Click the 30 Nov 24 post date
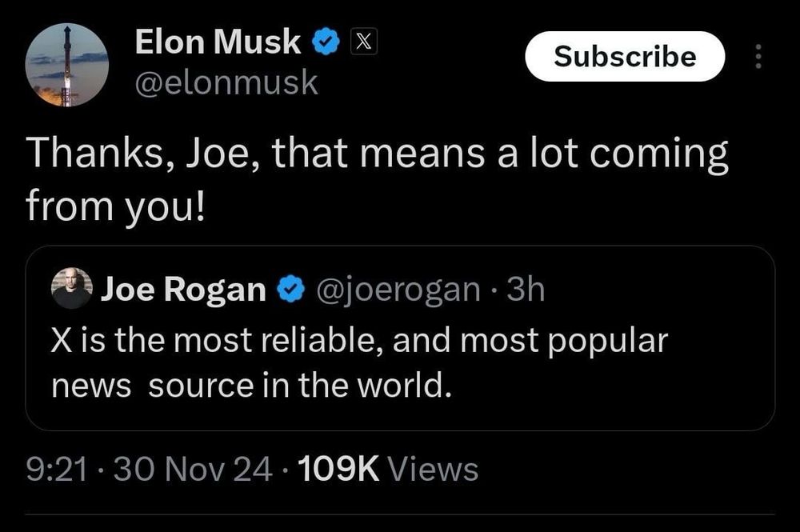Screen dimensions: 800x532 194,469
